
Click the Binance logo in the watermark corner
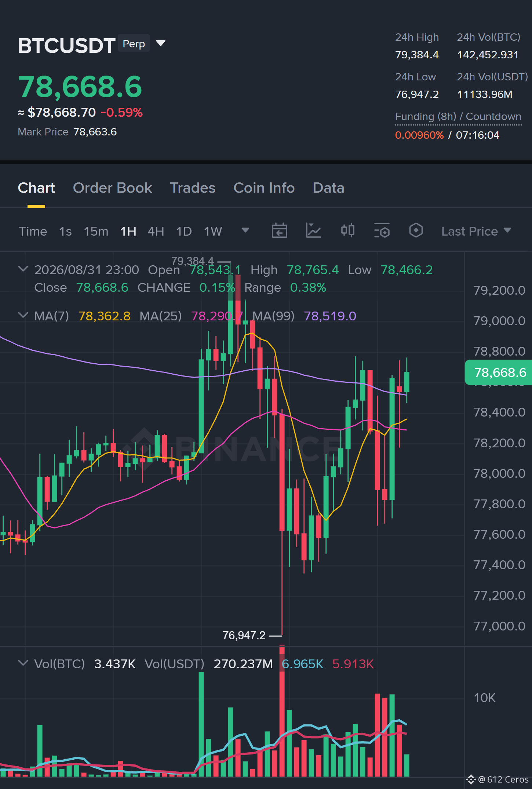coord(471,779)
